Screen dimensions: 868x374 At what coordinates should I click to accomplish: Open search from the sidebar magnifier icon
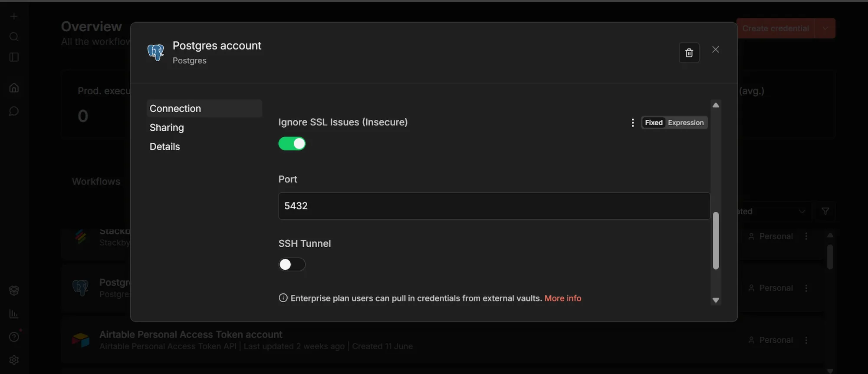[x=14, y=37]
